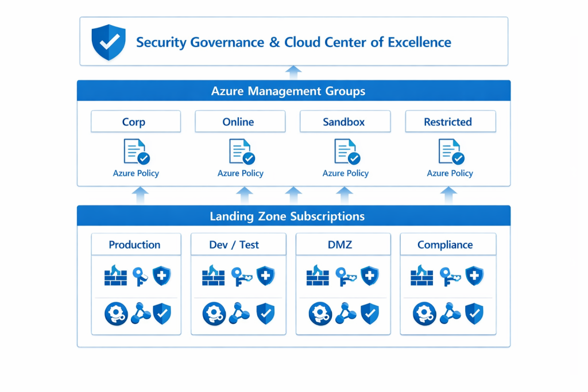Click the Azure Policy label under Online

[241, 173]
